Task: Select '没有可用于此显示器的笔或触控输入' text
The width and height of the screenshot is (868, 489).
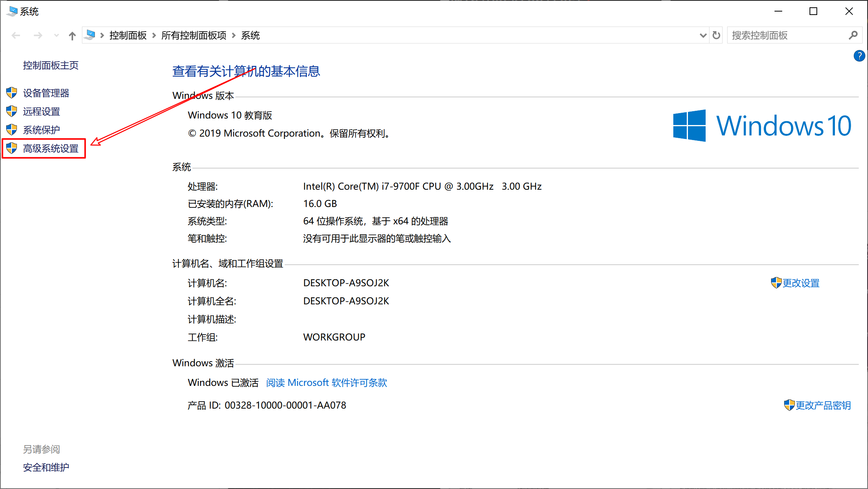Action: pos(377,239)
